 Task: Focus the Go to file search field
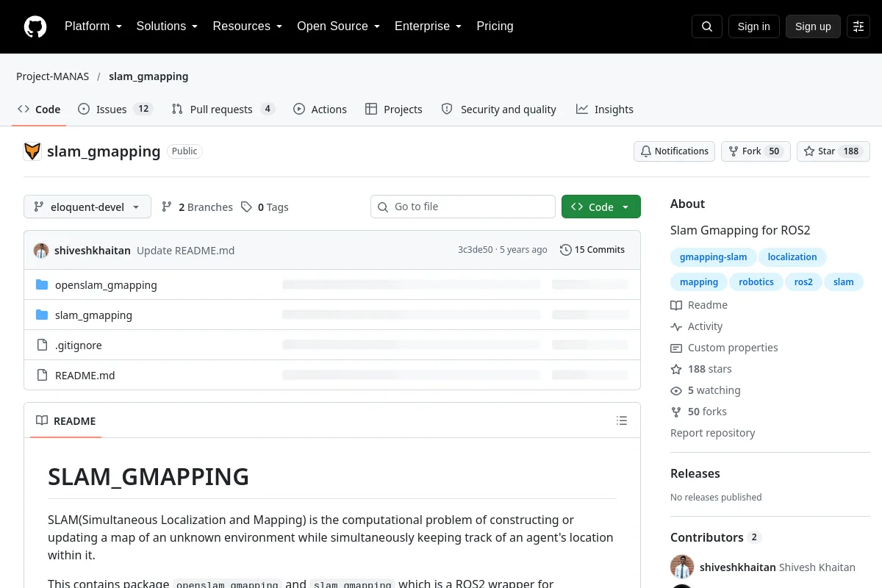click(463, 207)
